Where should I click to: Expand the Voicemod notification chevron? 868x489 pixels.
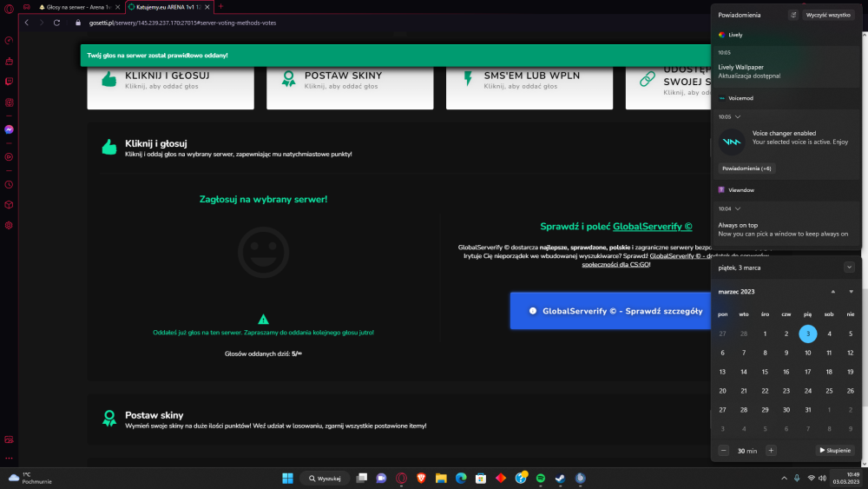pos(737,117)
